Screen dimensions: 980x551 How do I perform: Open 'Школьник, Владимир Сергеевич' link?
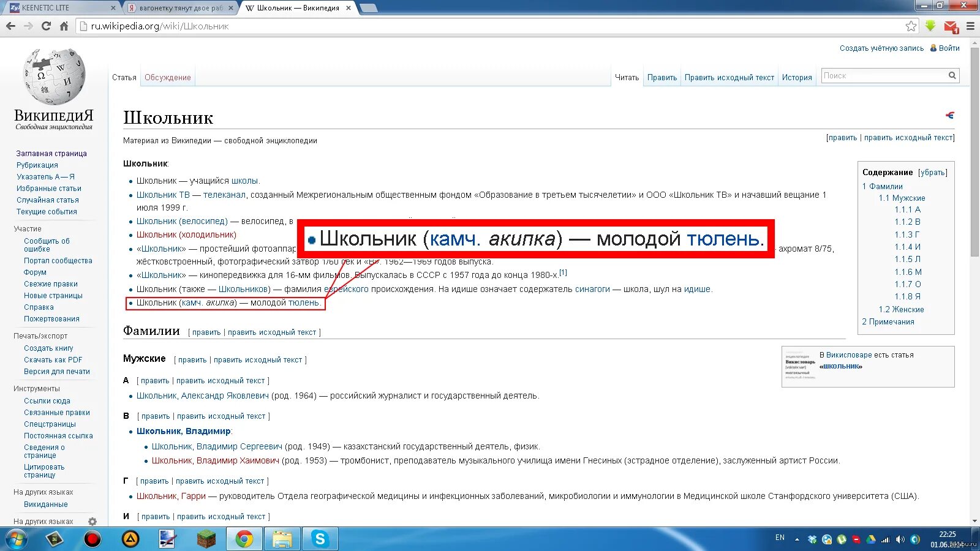(x=217, y=446)
